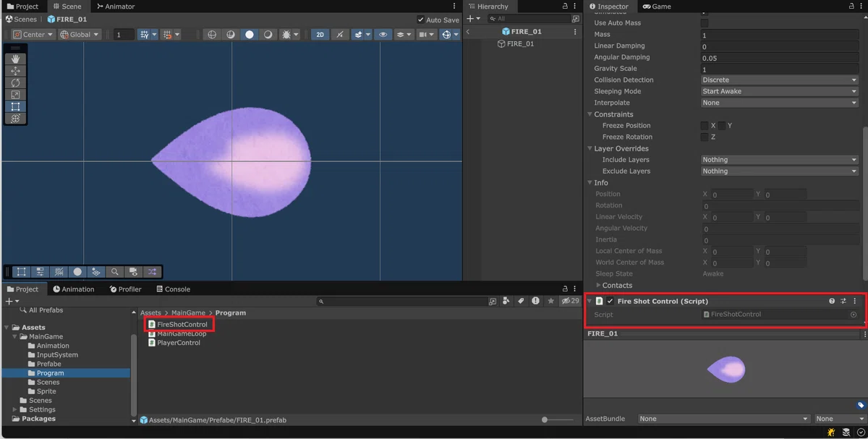Open the Animation tab

(74, 289)
